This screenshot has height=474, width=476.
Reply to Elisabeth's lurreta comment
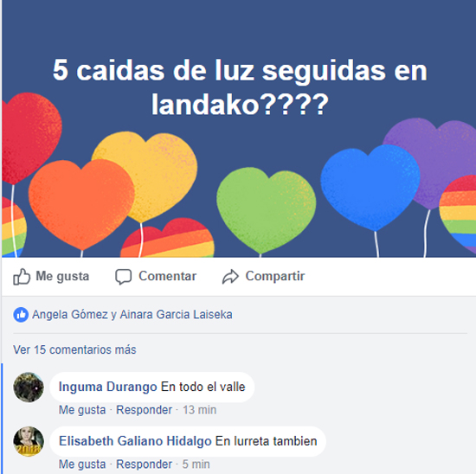pyautogui.click(x=145, y=464)
